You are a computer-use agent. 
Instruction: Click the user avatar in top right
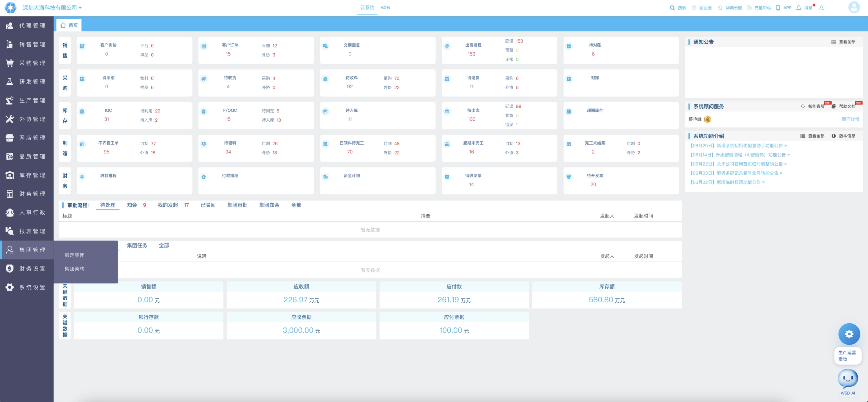click(x=854, y=7)
